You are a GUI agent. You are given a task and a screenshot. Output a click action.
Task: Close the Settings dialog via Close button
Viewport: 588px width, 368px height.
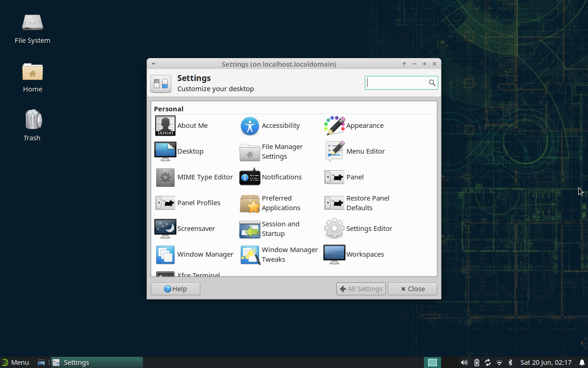tap(412, 288)
